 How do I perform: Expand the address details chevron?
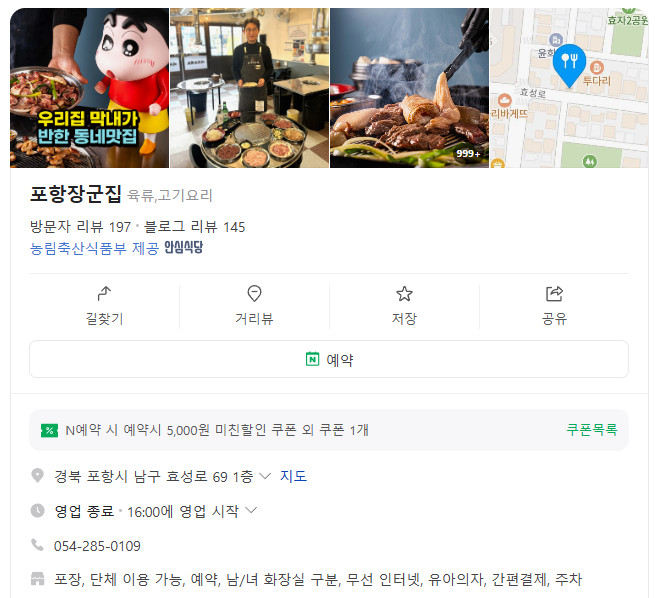point(265,476)
